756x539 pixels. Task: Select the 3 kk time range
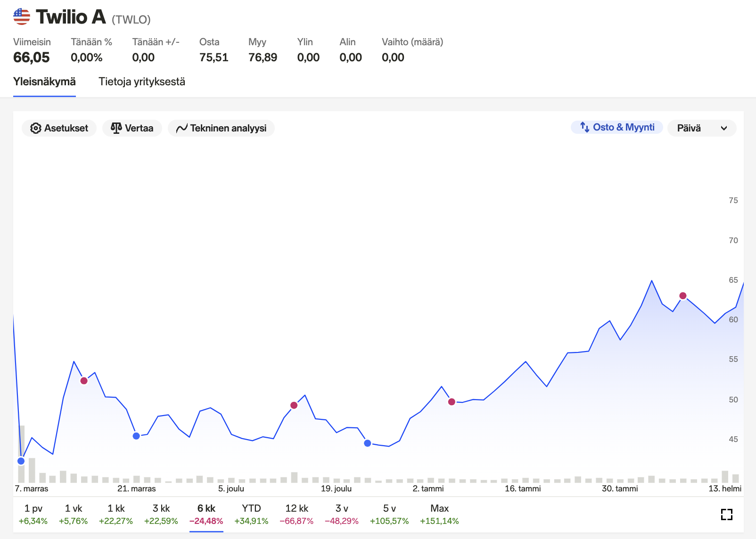tap(161, 514)
